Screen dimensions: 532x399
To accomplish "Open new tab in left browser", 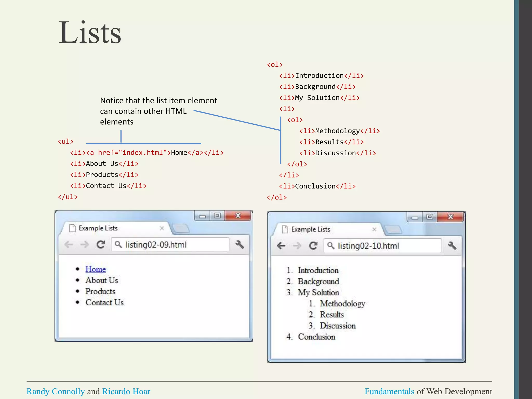I will pyautogui.click(x=181, y=228).
